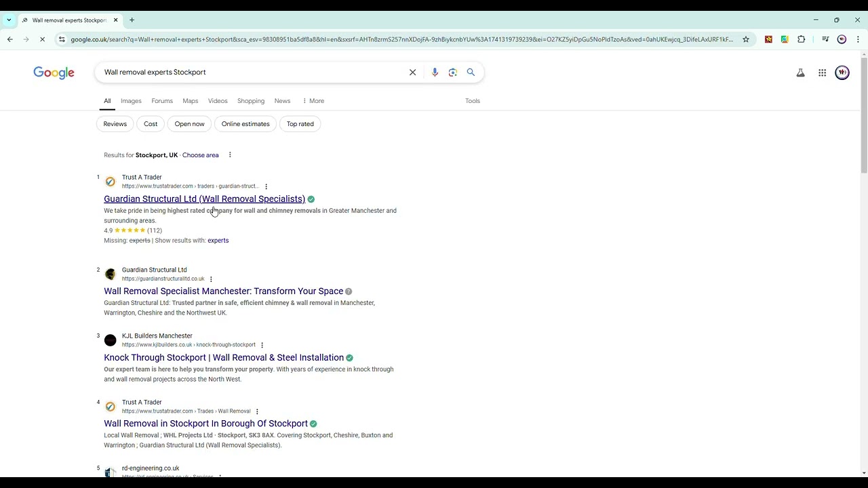Open the Tools filter options
The image size is (868, 488).
pos(473,101)
